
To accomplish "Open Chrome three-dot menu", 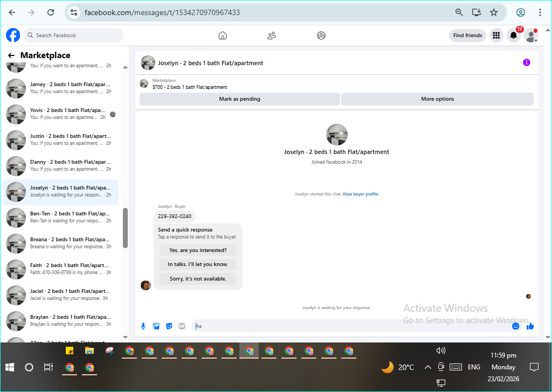I will coord(540,13).
